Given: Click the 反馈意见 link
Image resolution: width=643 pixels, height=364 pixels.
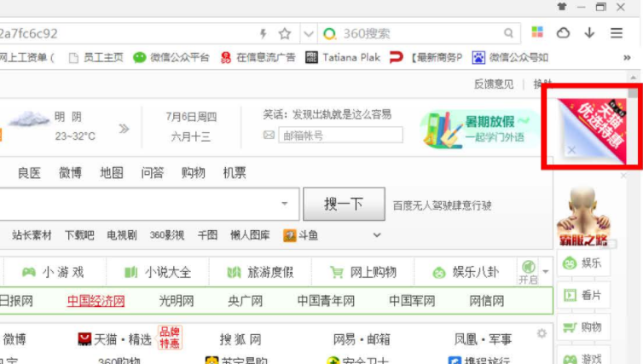Looking at the screenshot, I should click(x=494, y=84).
